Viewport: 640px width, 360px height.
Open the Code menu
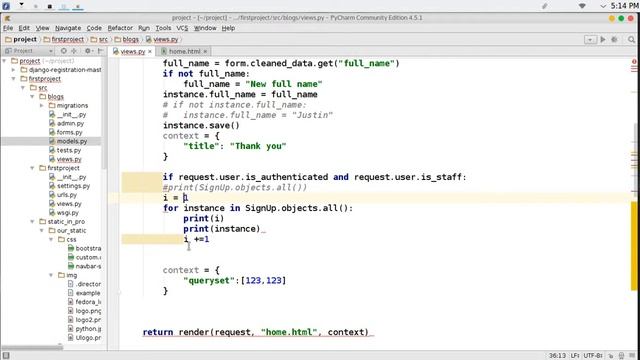coord(94,28)
